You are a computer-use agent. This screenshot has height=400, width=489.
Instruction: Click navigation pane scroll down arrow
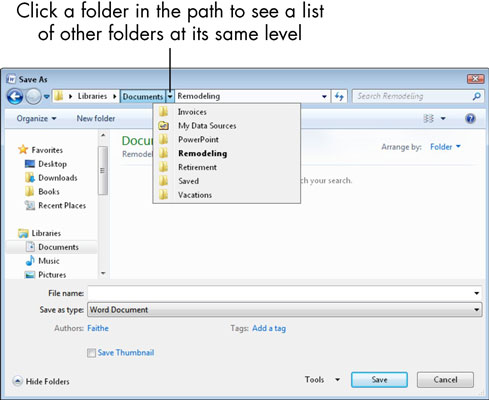point(103,273)
